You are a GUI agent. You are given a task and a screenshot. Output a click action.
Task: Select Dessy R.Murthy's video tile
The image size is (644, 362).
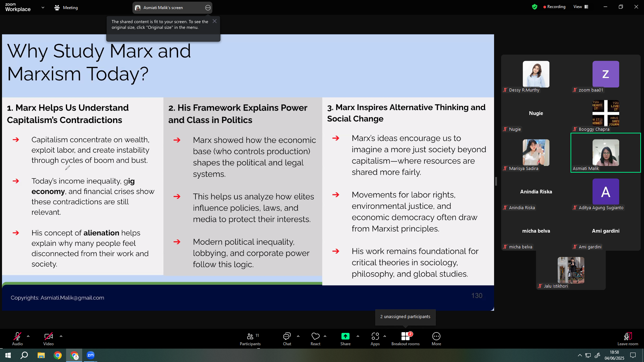(536, 74)
